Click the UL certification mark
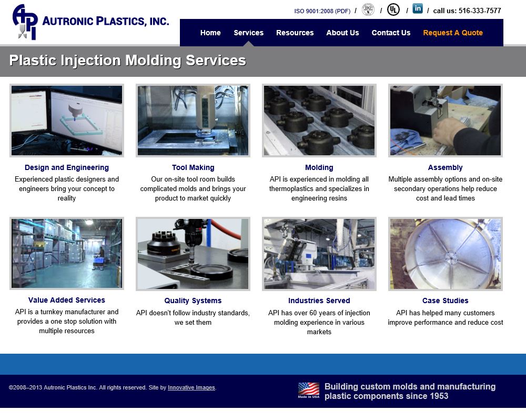Screen dimensions: 526x420 [x=393, y=9]
